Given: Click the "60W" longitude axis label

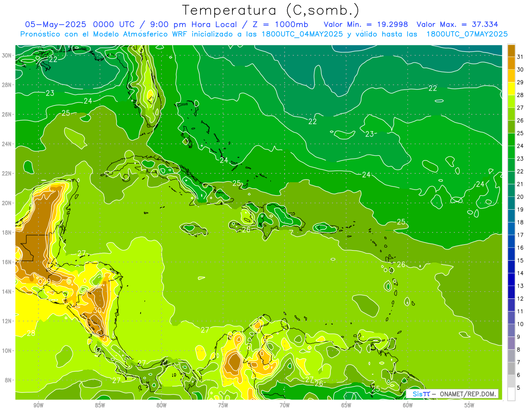Looking at the screenshot, I should [x=408, y=405].
